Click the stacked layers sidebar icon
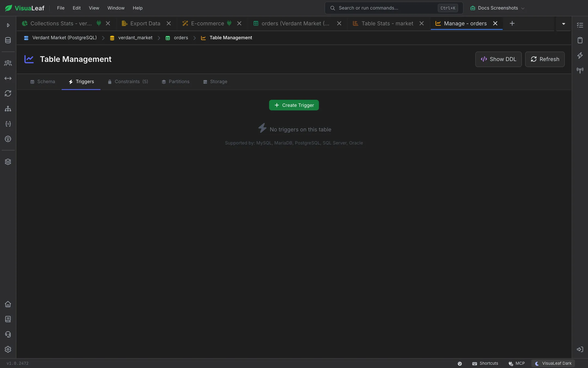The height and width of the screenshot is (368, 588). tap(8, 162)
